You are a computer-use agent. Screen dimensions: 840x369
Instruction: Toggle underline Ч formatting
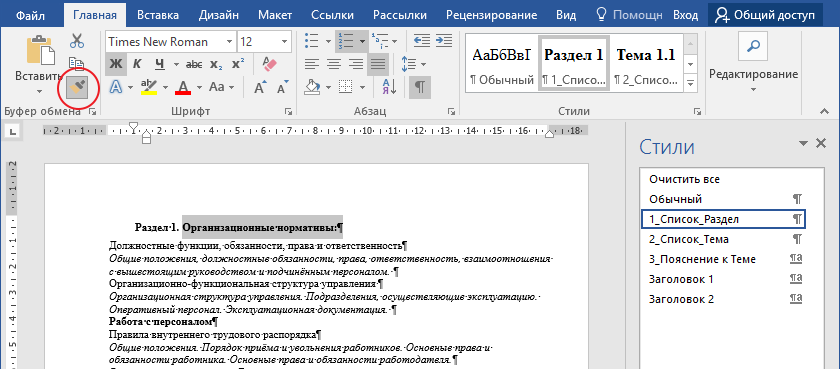pyautogui.click(x=160, y=64)
